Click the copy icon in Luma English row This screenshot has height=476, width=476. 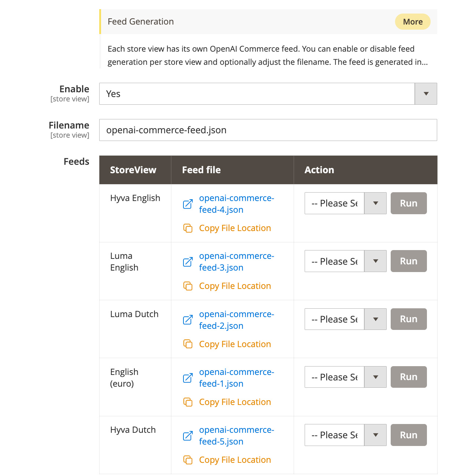[188, 286]
